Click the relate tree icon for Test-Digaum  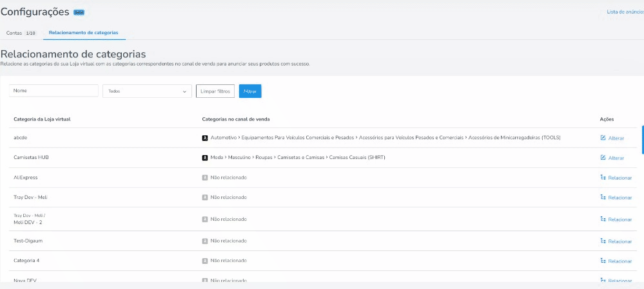pos(603,241)
